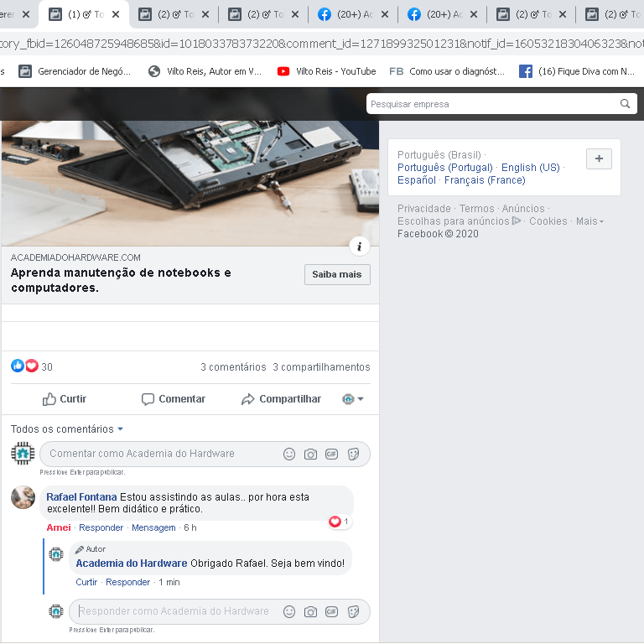Viewport: 644px width, 644px height.
Task: Open the comment-as page selector dropdown
Action: tap(353, 399)
